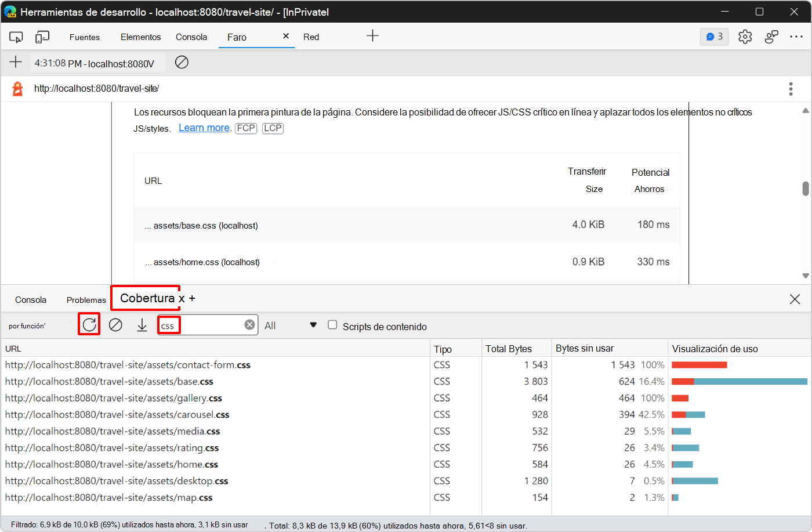The width and height of the screenshot is (812, 532).
Task: Click the FCP metric badge
Action: (246, 128)
